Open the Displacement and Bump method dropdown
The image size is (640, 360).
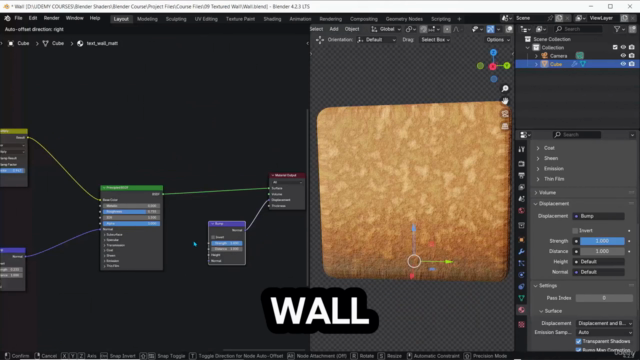tap(605, 323)
